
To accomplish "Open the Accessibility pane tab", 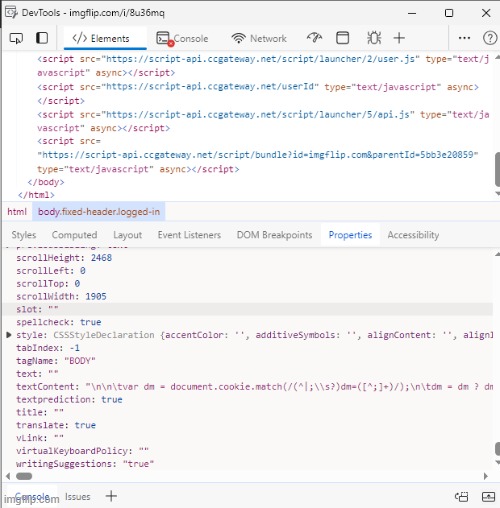I will tap(413, 235).
